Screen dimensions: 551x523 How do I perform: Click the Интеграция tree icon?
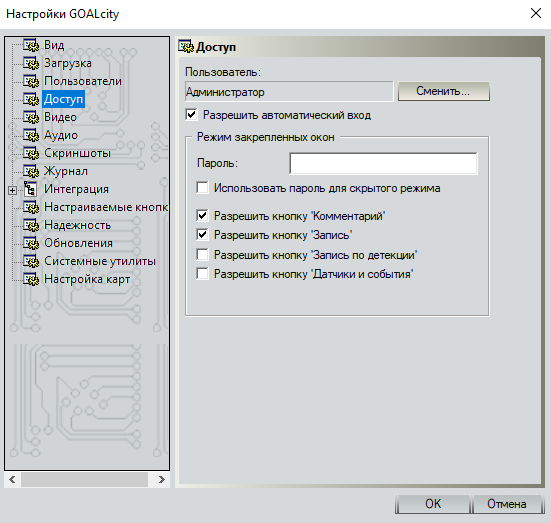[30, 189]
